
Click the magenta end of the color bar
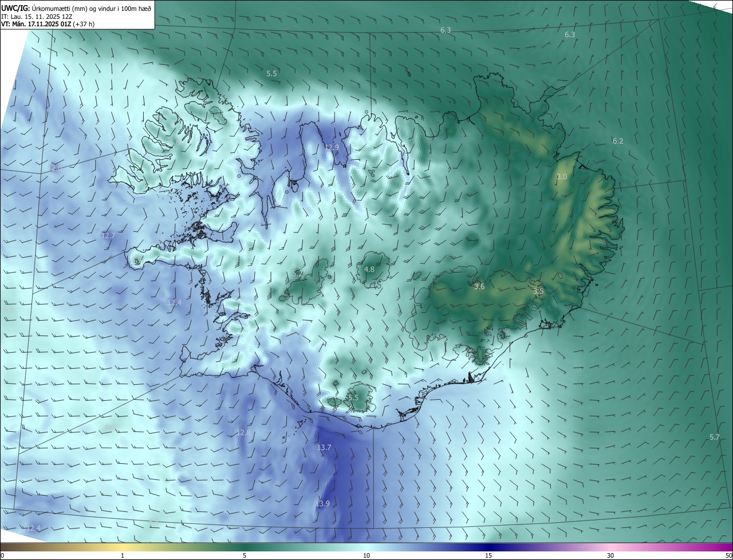click(x=727, y=547)
